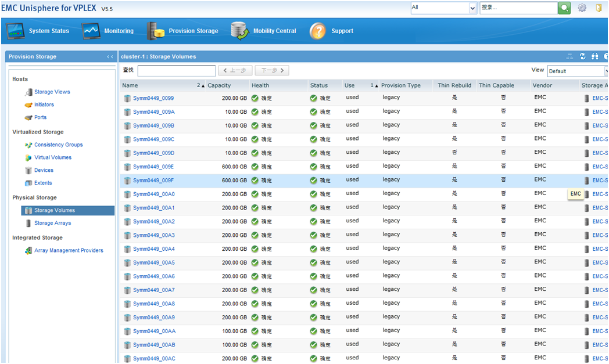
Task: Open the Symm0449_00A5 volume link
Action: 154,263
